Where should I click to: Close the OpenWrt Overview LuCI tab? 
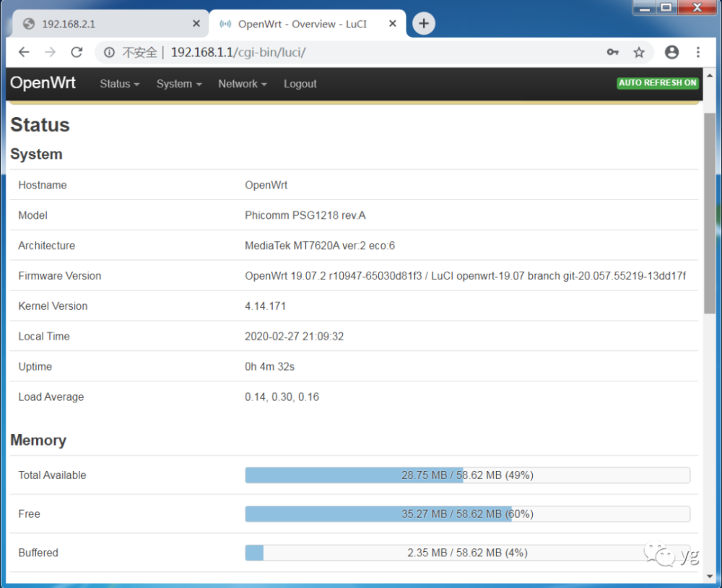coord(393,23)
